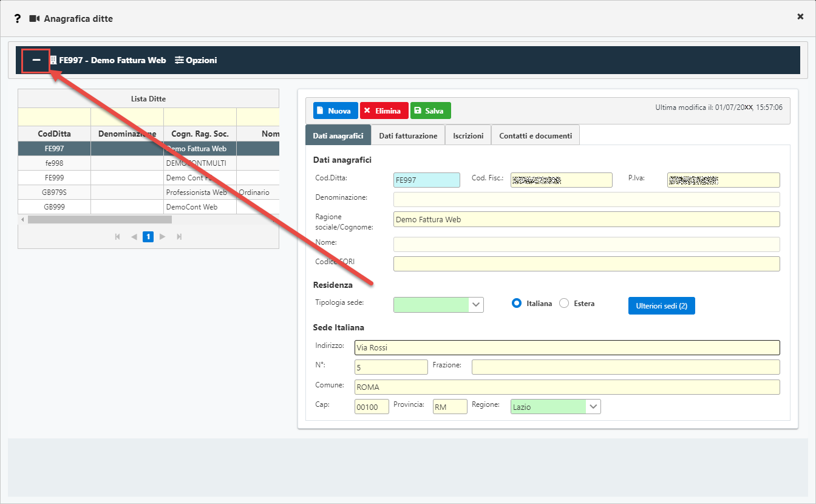Go to Contatti e documenti tab
This screenshot has height=504, width=816.
(535, 136)
